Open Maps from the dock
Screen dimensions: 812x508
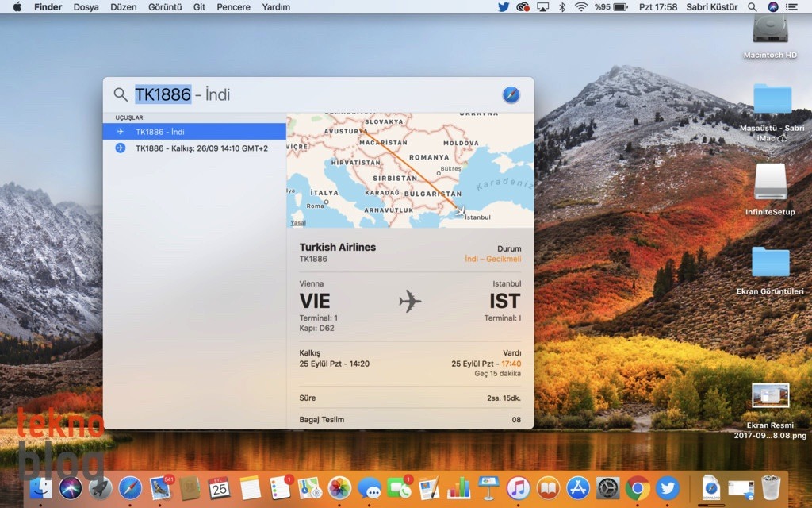[310, 488]
